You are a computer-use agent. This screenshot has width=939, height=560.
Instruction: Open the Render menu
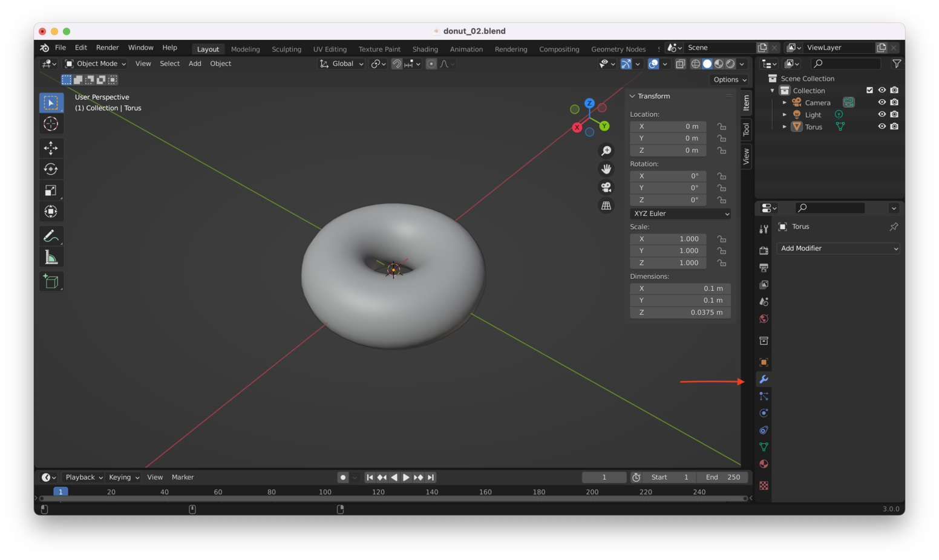click(x=107, y=48)
